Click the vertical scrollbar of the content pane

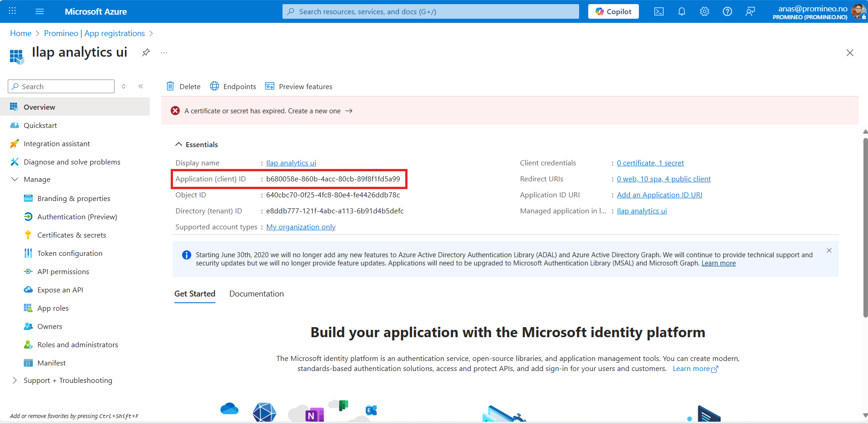point(865,228)
